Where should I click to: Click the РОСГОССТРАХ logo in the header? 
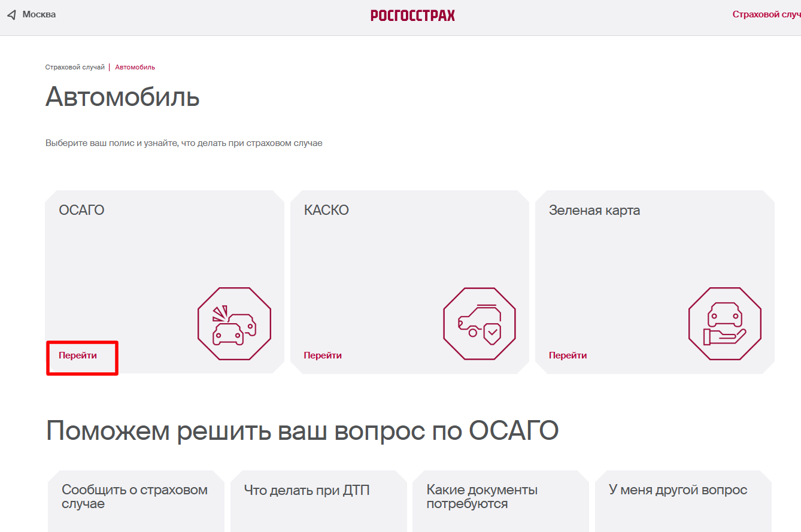click(x=412, y=16)
